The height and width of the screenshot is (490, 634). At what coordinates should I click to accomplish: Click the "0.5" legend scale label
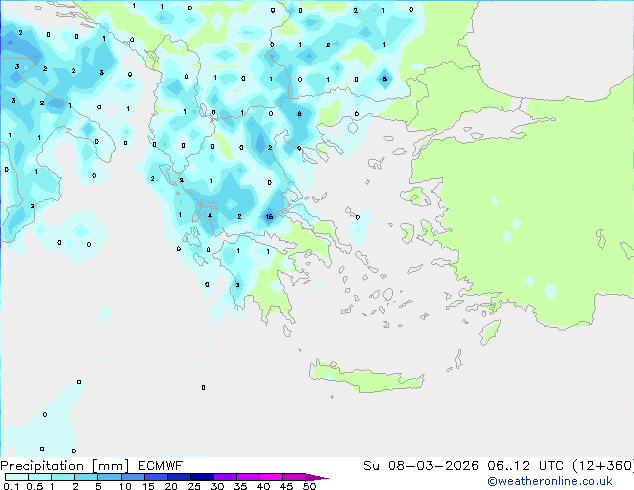click(35, 486)
